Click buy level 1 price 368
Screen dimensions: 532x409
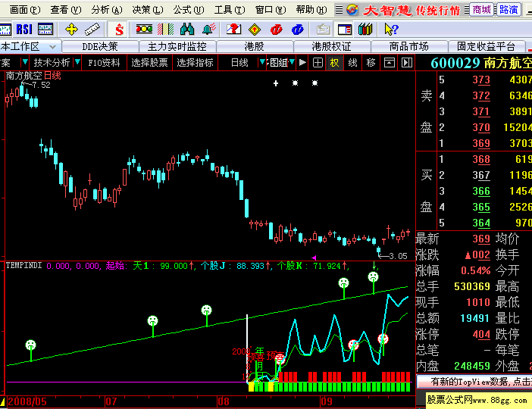click(x=481, y=159)
